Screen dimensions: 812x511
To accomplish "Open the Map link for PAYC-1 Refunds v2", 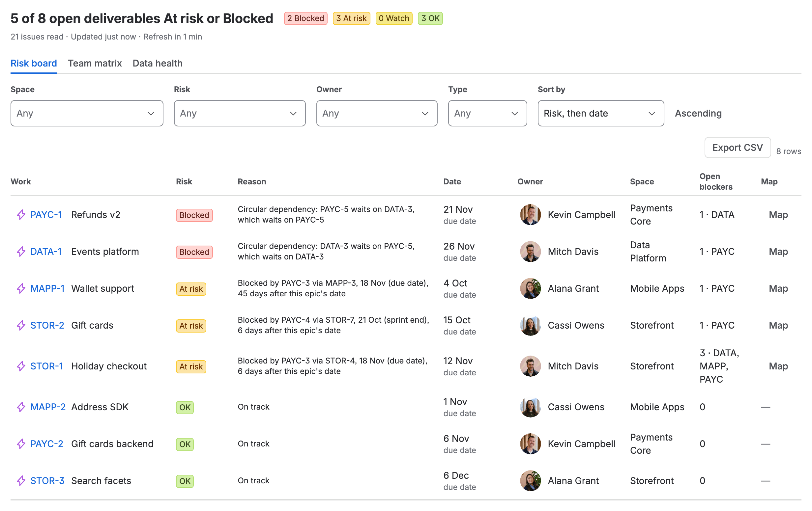I will (x=778, y=215).
